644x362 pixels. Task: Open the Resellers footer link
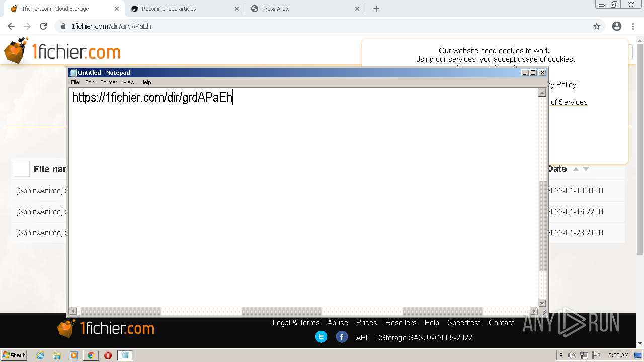pyautogui.click(x=400, y=323)
